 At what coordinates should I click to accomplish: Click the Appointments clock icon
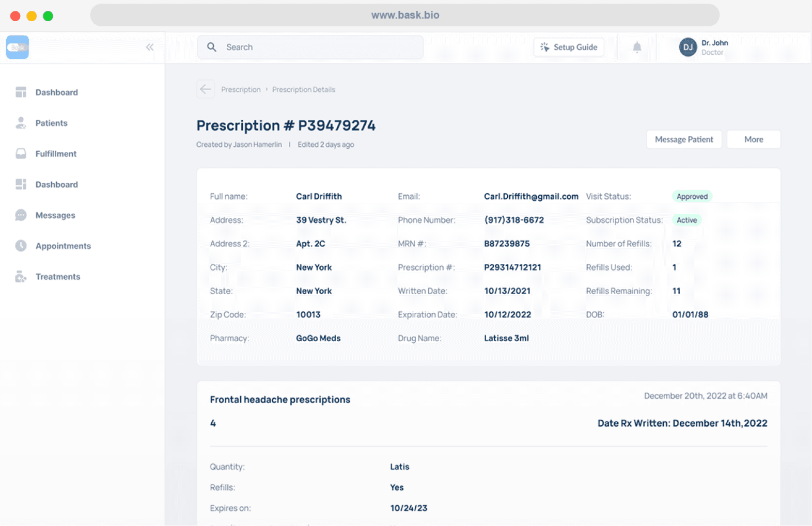[21, 246]
